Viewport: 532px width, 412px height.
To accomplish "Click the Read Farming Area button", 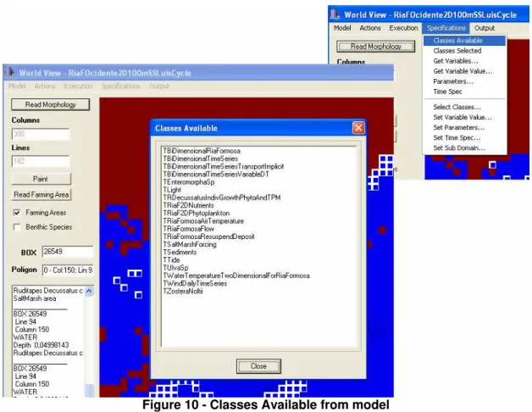I will (x=41, y=195).
